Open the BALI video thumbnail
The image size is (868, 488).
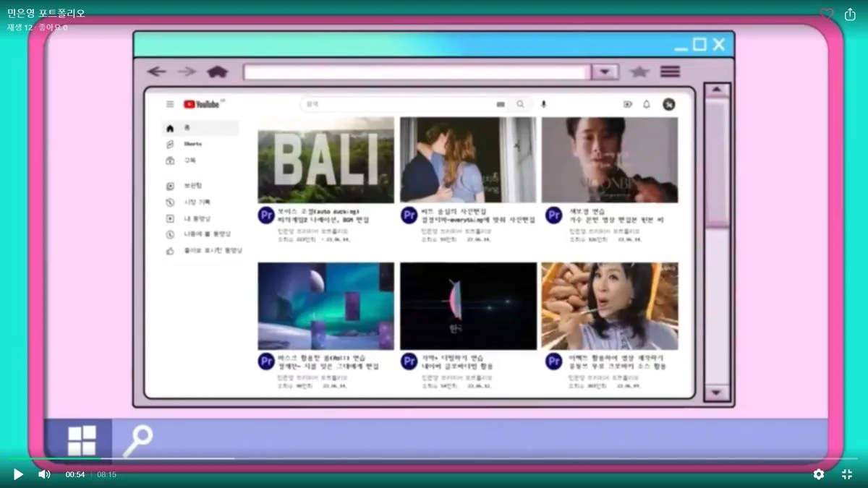[325, 160]
